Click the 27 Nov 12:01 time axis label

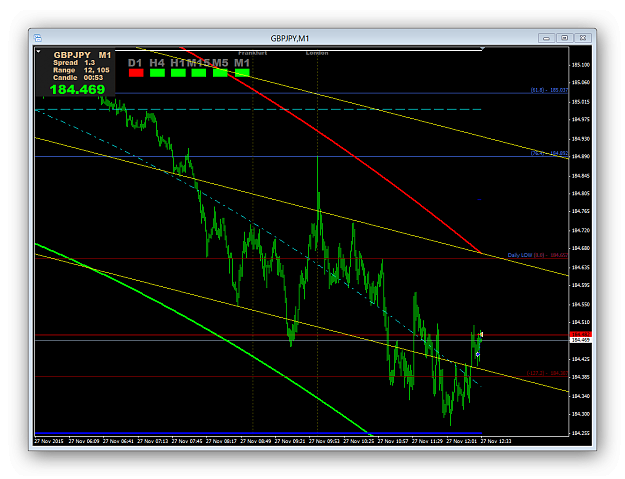pyautogui.click(x=461, y=441)
